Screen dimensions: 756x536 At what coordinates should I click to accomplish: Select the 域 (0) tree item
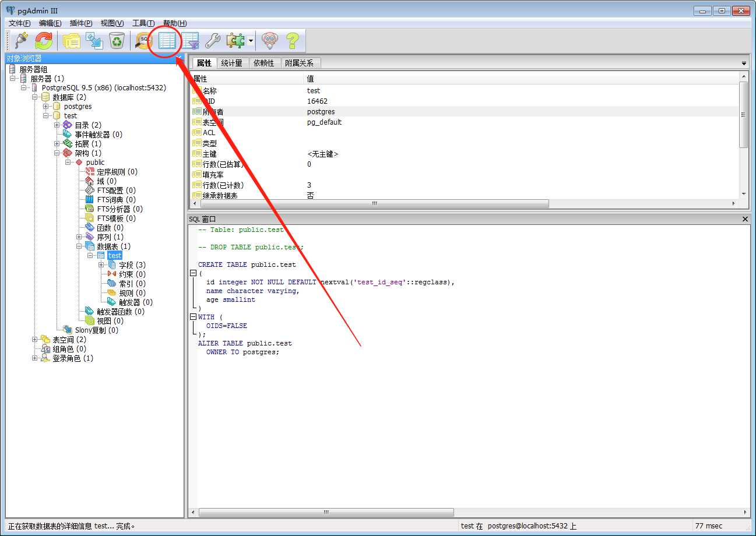point(107,181)
